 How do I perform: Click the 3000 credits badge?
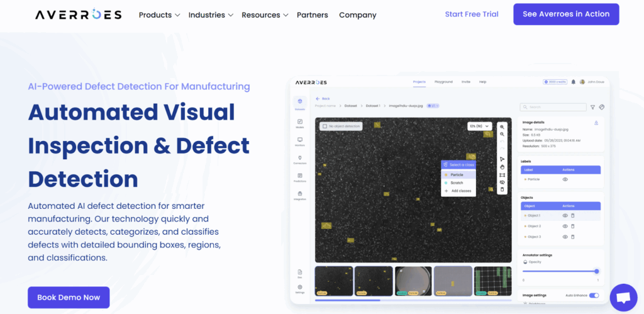[x=555, y=82]
